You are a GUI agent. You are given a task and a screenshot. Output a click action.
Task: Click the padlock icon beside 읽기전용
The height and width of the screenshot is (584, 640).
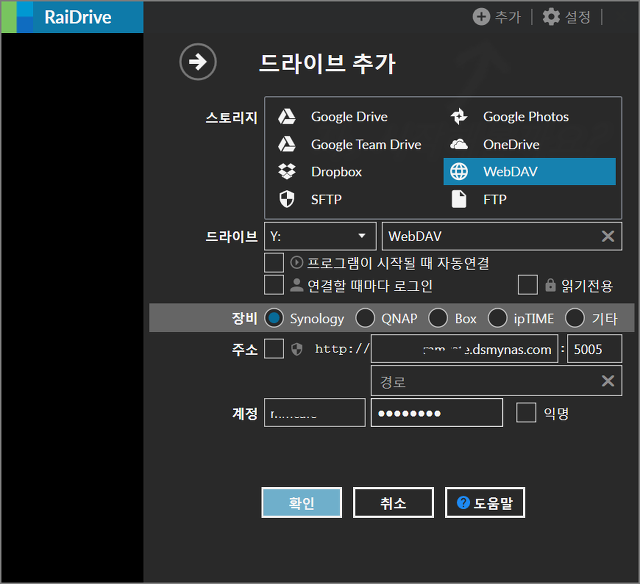click(x=551, y=285)
